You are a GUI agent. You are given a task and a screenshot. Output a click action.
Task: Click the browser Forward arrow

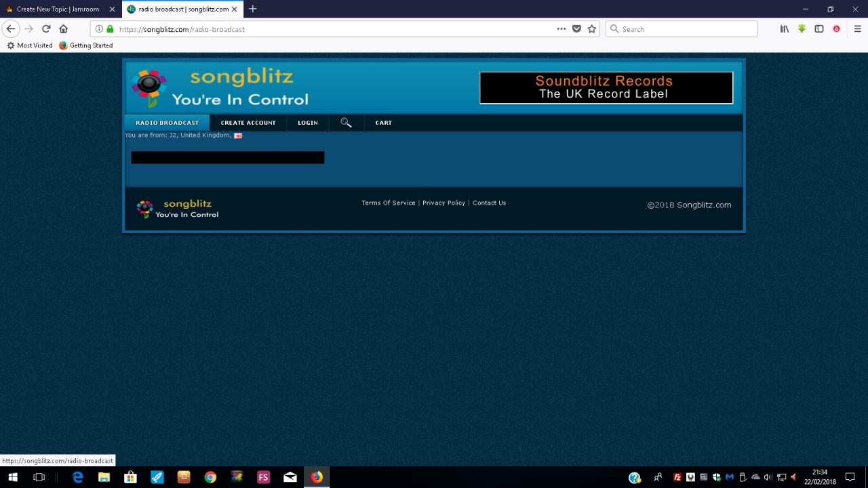click(28, 29)
